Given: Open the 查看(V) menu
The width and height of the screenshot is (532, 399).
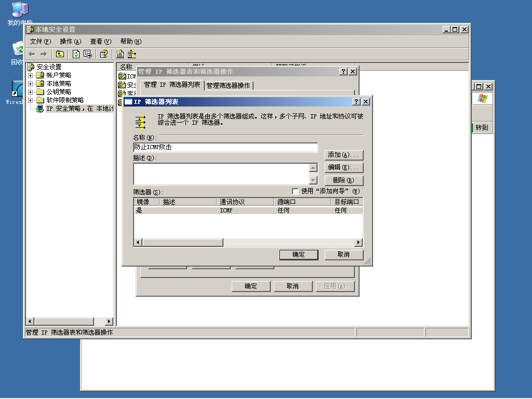Looking at the screenshot, I should pyautogui.click(x=100, y=42).
